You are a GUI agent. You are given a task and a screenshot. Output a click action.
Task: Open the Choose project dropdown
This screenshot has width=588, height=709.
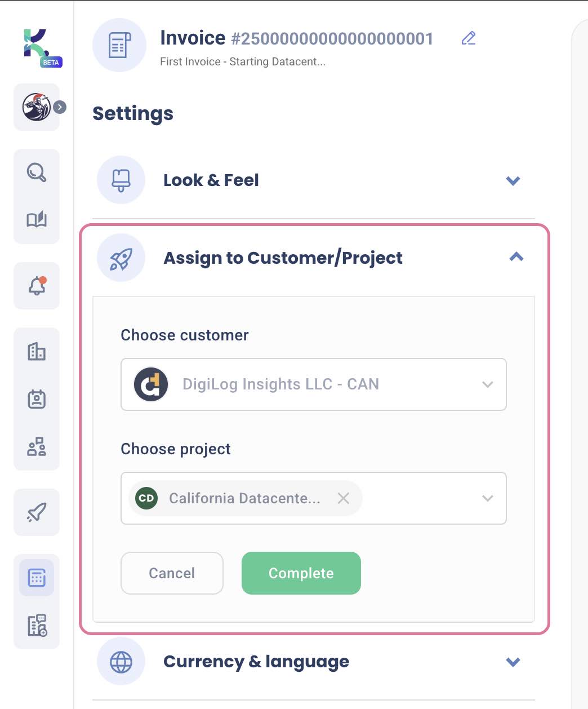[487, 498]
